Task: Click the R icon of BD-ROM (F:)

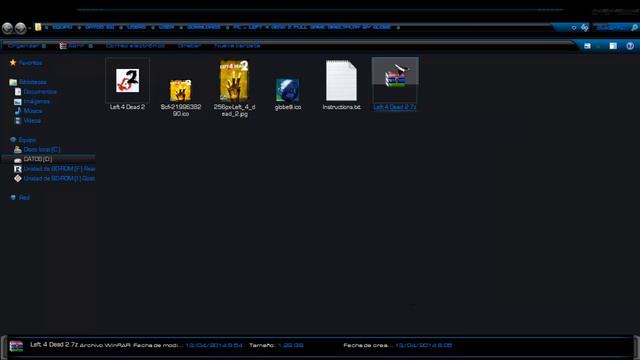Action: tap(18, 169)
